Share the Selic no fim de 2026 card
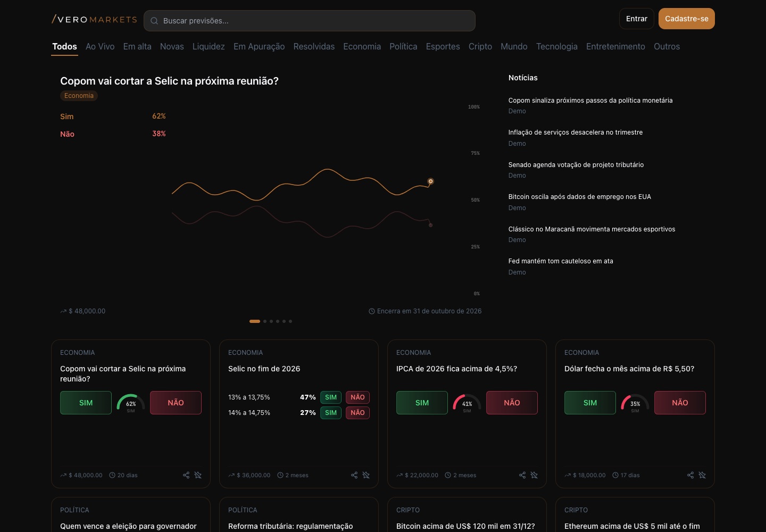 (x=354, y=475)
